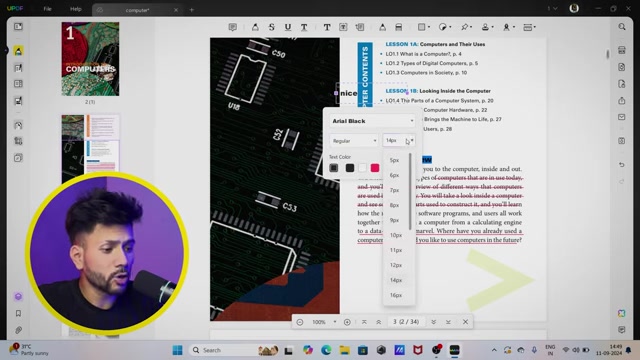Viewport: 640px width, 360px height.
Task: Open the edit PDF sidebar icon
Action: (x=18, y=68)
